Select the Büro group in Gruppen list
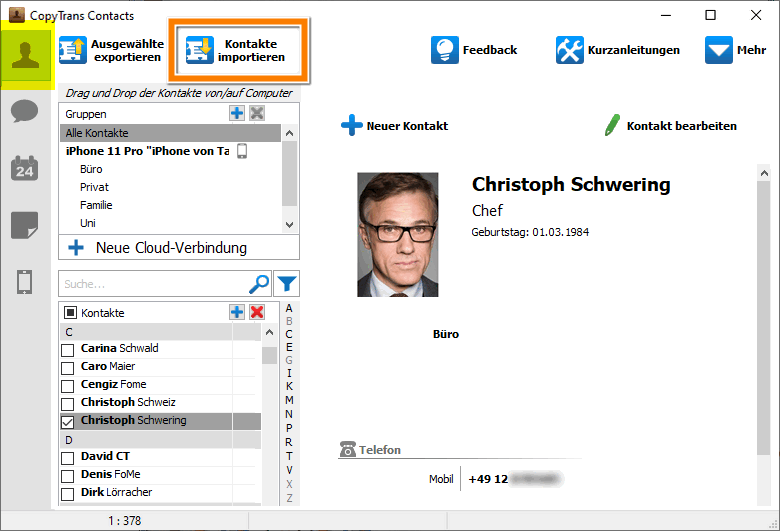 click(x=91, y=169)
